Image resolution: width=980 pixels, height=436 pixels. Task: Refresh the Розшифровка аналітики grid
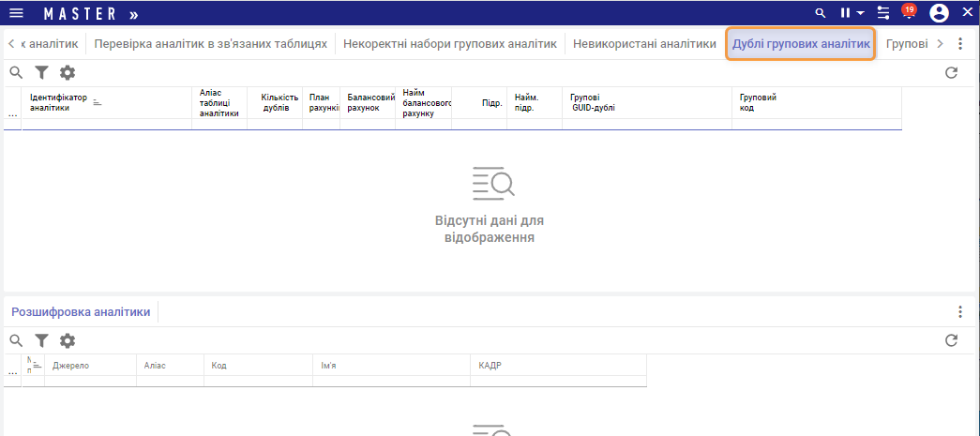[951, 340]
